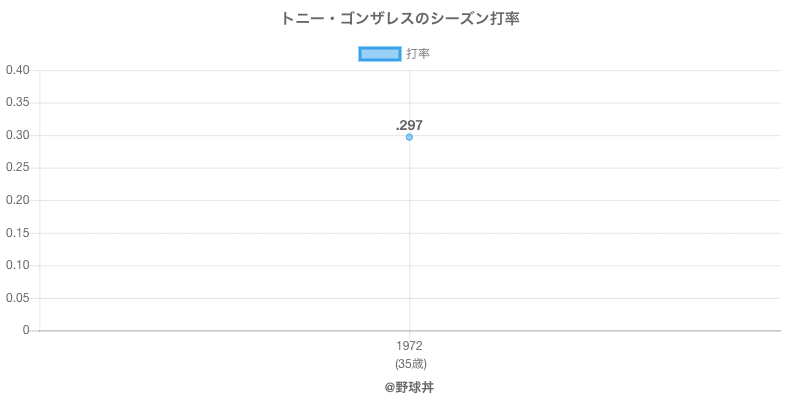Click the .297 data point marker
This screenshot has width=800, height=400.
pyautogui.click(x=409, y=137)
